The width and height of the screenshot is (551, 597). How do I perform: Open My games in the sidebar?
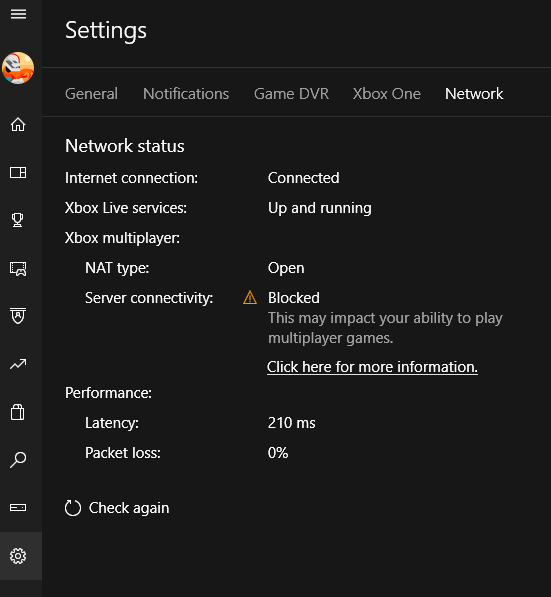tap(18, 172)
